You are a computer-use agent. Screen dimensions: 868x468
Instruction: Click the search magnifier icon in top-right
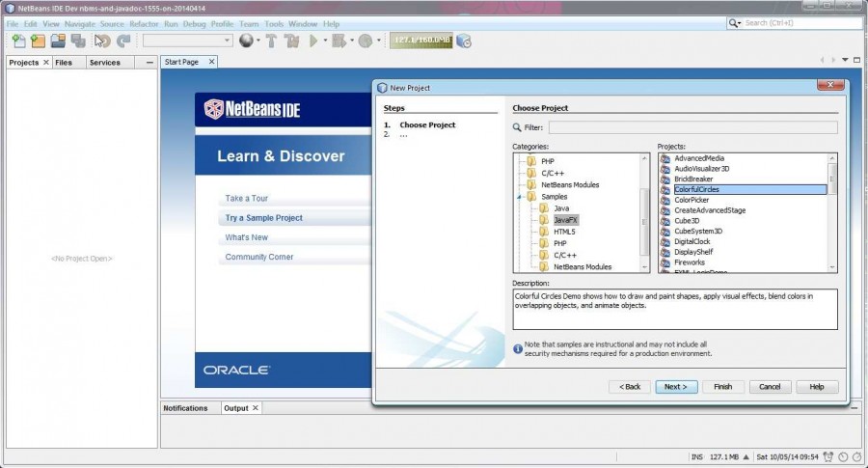tap(734, 23)
